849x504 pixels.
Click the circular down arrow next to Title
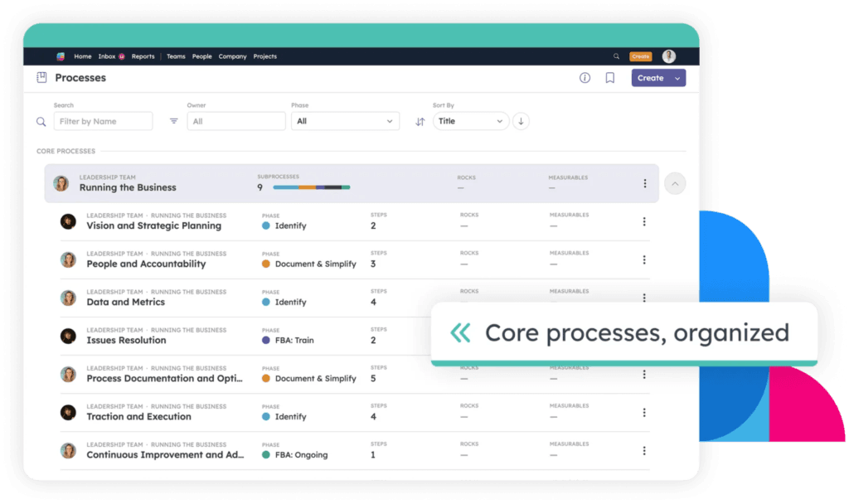(521, 121)
